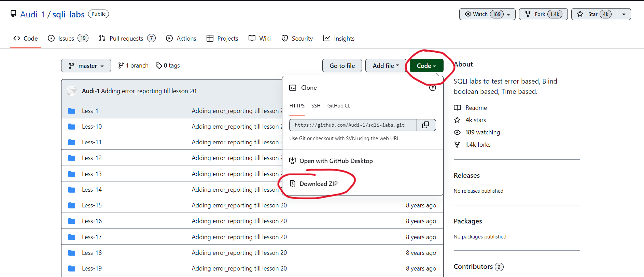
Task: Click the repository icon beside Audi-1
Action: pos(13,14)
